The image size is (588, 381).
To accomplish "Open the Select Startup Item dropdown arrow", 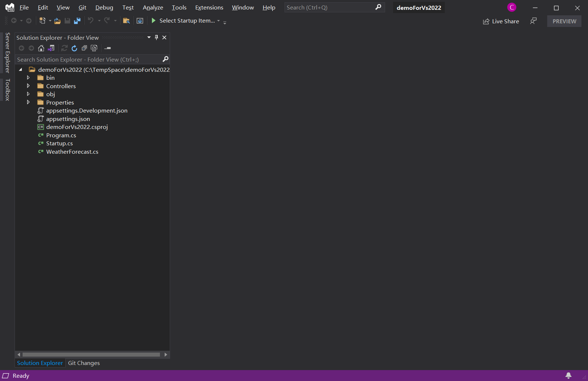I will (219, 21).
